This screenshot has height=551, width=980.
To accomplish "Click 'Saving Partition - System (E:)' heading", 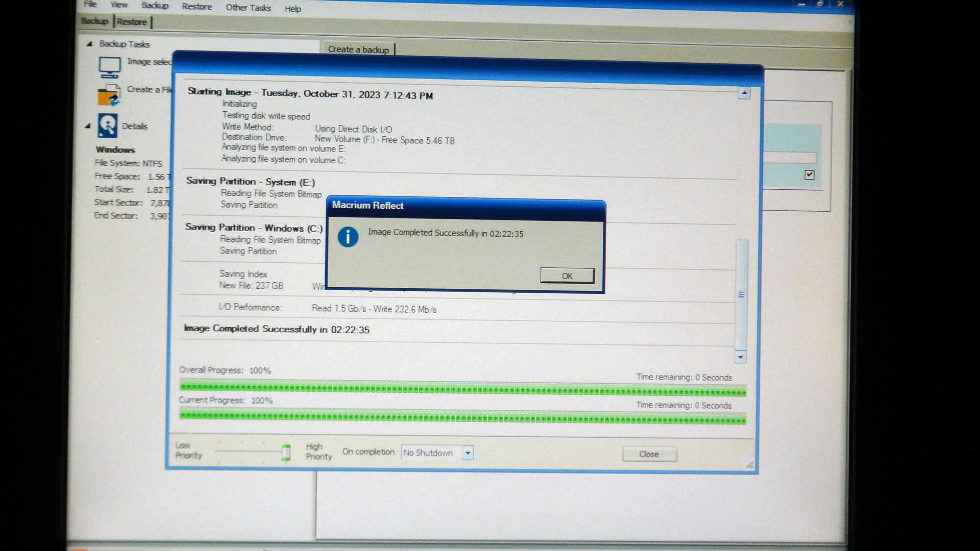I will [x=251, y=182].
